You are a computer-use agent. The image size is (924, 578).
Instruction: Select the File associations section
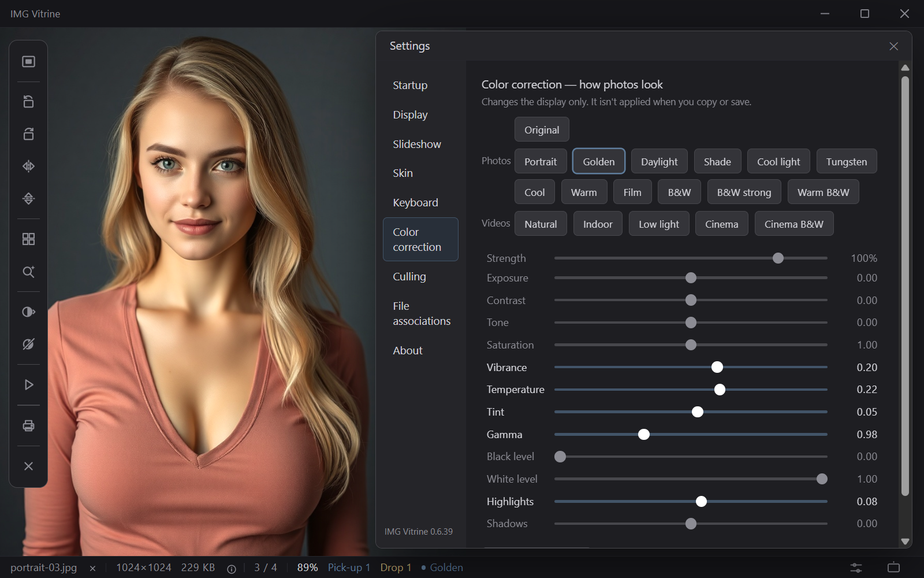pyautogui.click(x=420, y=313)
